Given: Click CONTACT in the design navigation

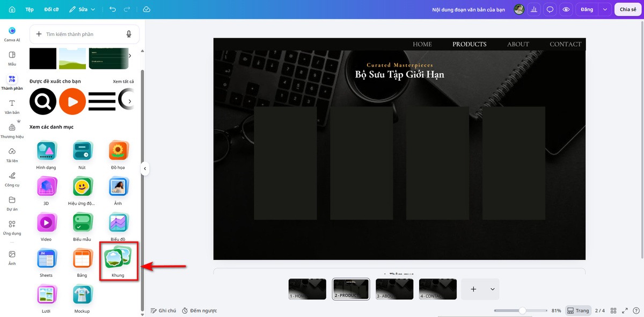Looking at the screenshot, I should click(x=566, y=44).
